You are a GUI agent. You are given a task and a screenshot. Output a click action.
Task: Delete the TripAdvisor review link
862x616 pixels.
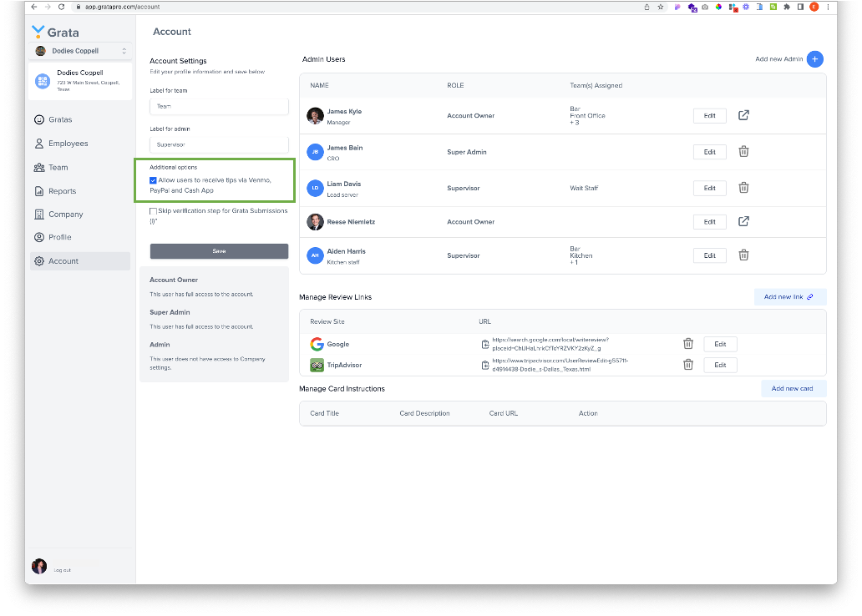pyautogui.click(x=687, y=364)
